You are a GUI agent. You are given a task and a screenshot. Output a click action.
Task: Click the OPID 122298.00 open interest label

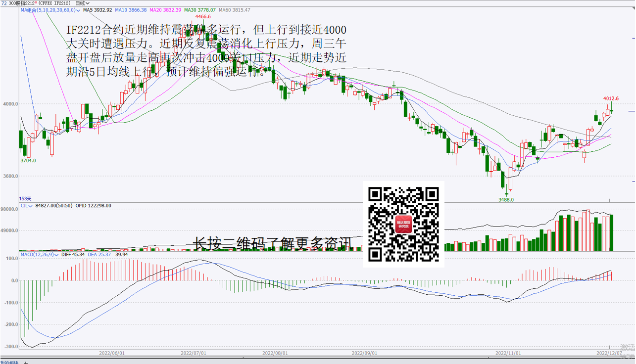pos(93,206)
